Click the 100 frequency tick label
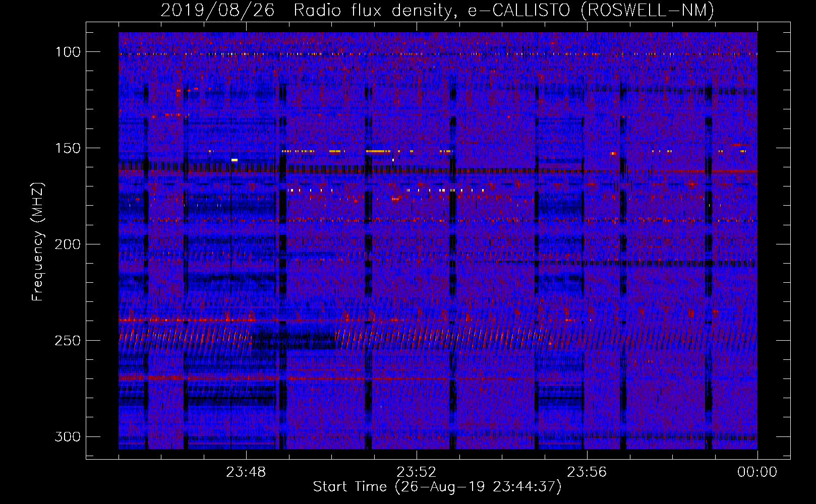 tap(68, 52)
